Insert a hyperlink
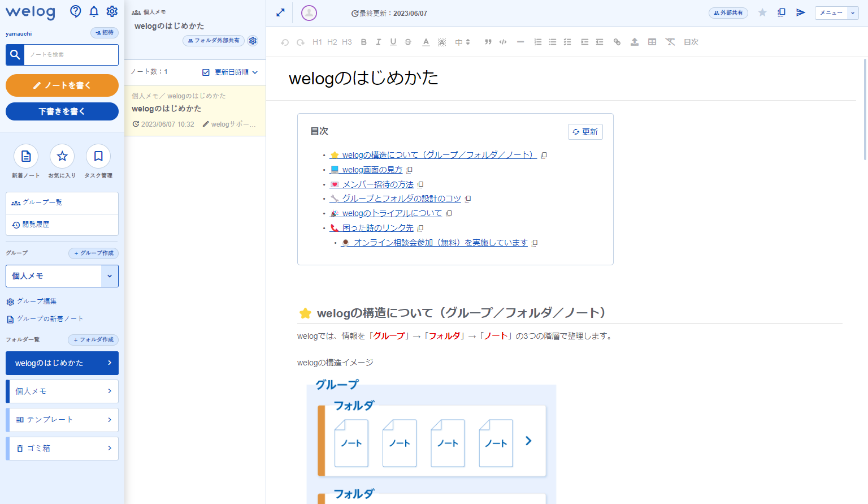Screen dimensions: 868x504 click(x=617, y=42)
